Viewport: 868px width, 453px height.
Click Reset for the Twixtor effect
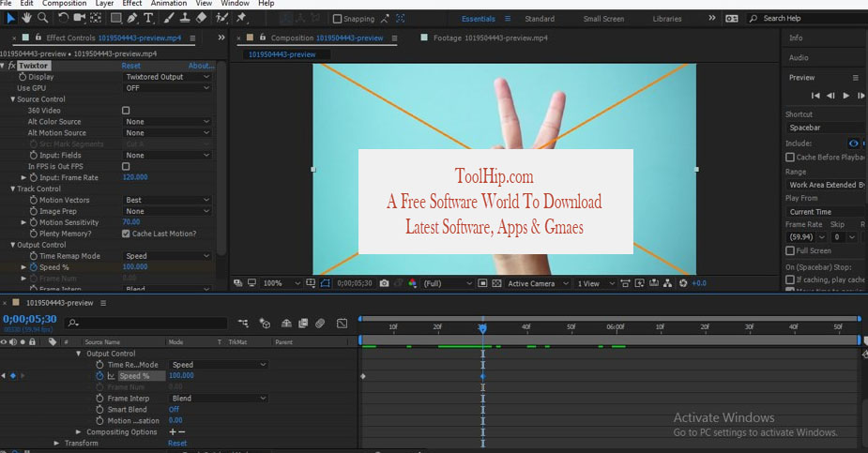(131, 66)
